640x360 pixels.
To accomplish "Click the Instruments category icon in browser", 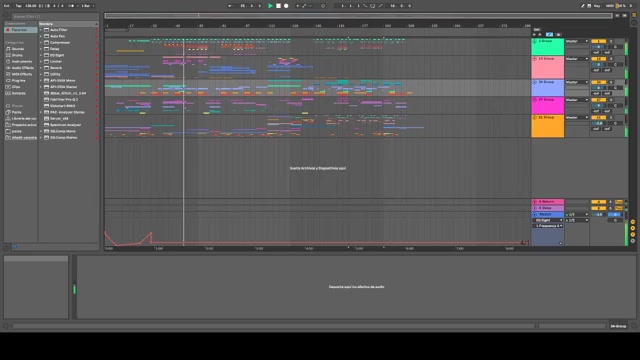I will coord(8,62).
